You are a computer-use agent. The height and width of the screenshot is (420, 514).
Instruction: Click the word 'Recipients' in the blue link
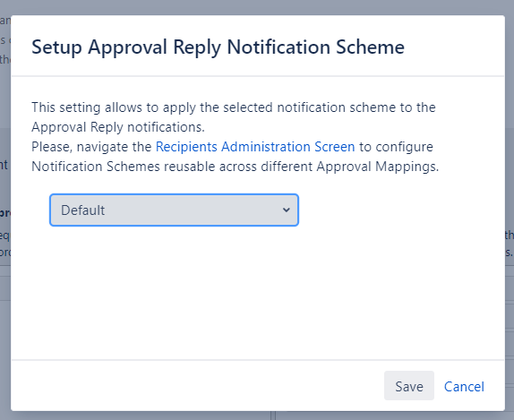(x=186, y=147)
